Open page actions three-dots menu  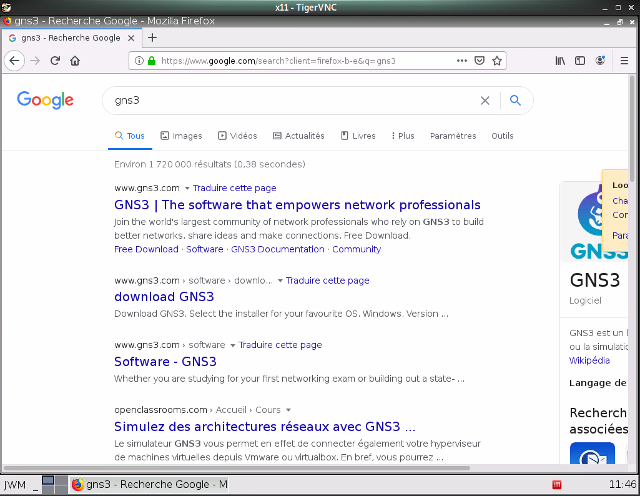tap(462, 61)
